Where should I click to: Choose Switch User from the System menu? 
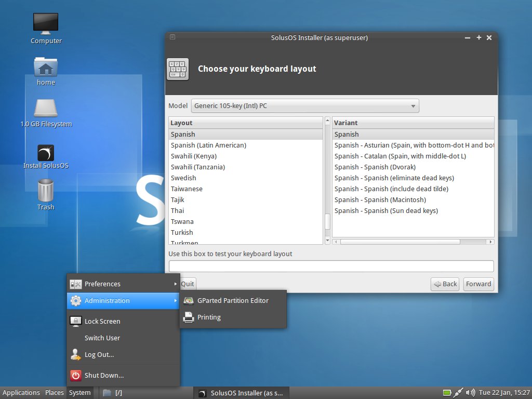pyautogui.click(x=123, y=338)
